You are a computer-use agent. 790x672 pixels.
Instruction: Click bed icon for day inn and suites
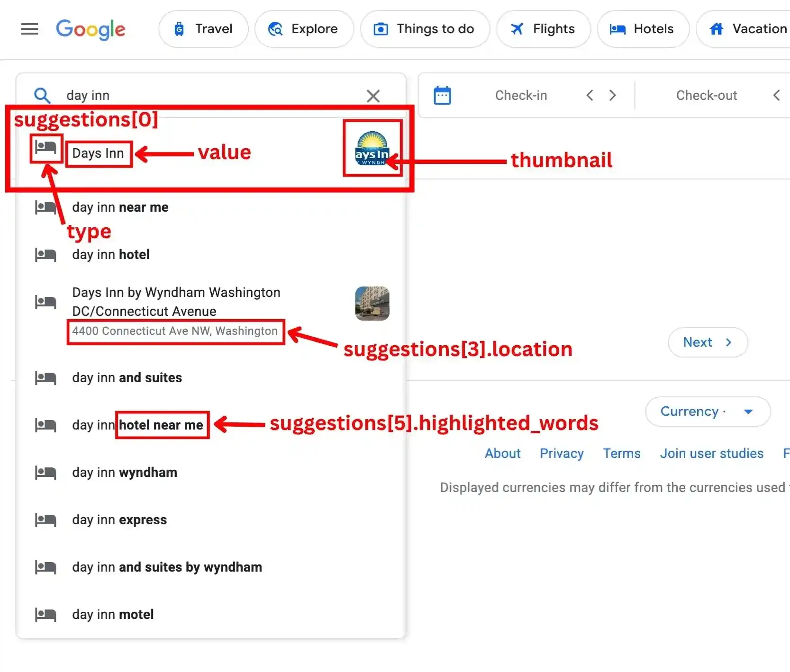click(x=45, y=378)
